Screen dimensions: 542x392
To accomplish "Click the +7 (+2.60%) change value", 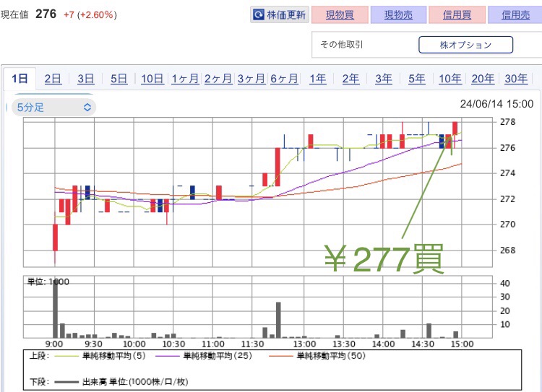I will click(90, 15).
